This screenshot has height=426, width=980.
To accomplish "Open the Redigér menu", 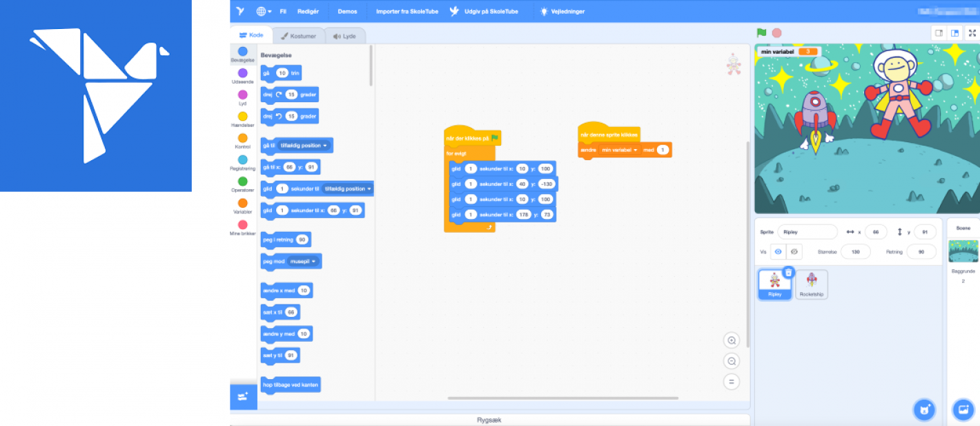I will 308,11.
